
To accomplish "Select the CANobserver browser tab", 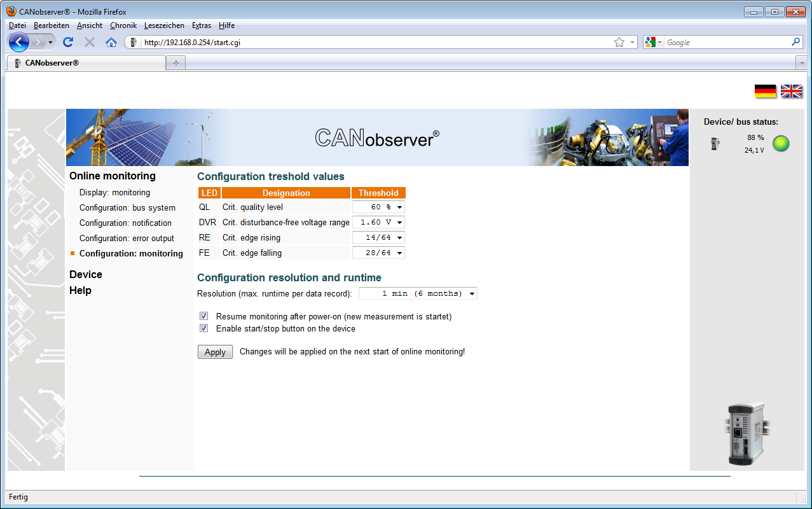I will [86, 62].
